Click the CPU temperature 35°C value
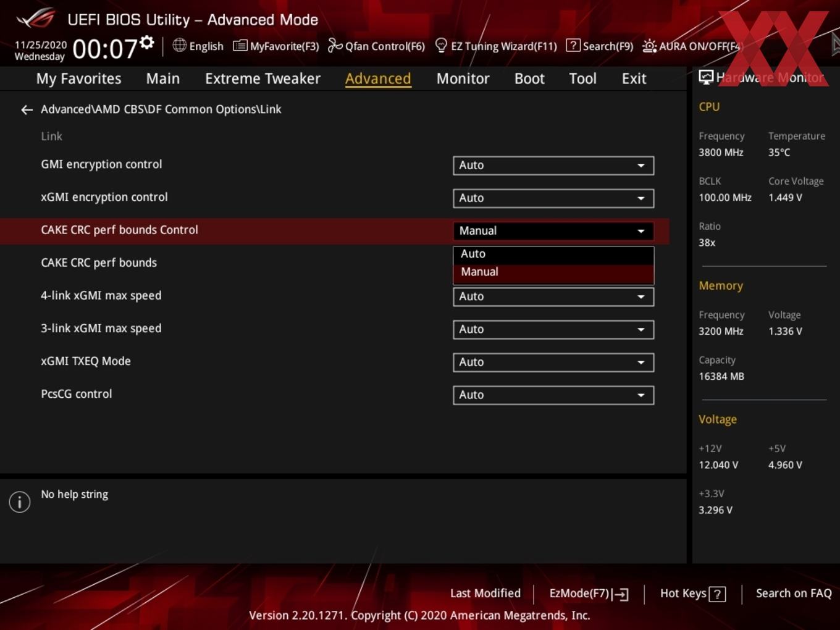 pyautogui.click(x=779, y=153)
